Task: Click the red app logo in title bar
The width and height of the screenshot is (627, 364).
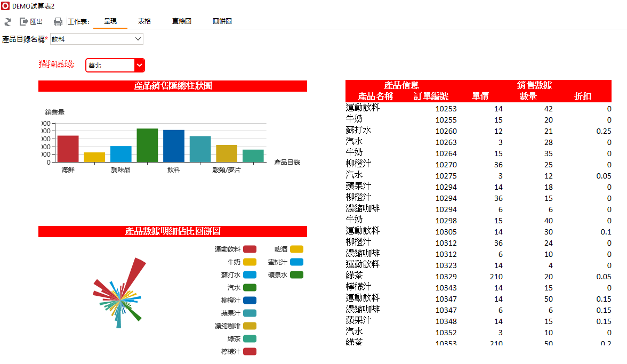Action: click(x=5, y=6)
